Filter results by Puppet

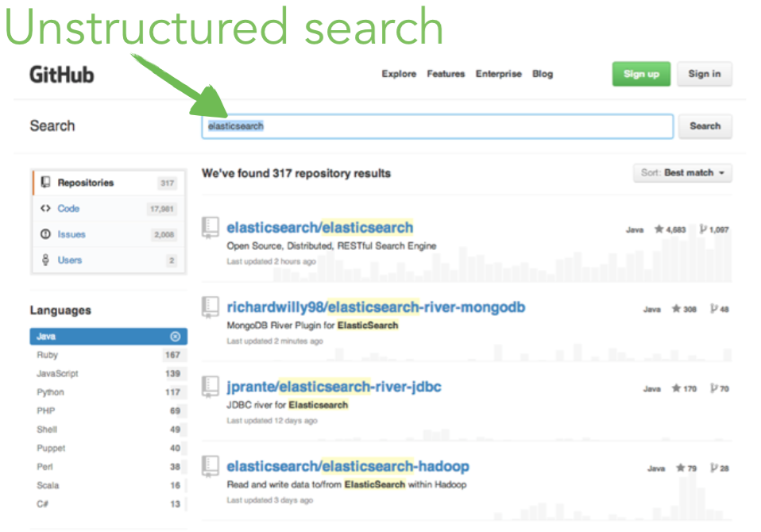[109, 448]
